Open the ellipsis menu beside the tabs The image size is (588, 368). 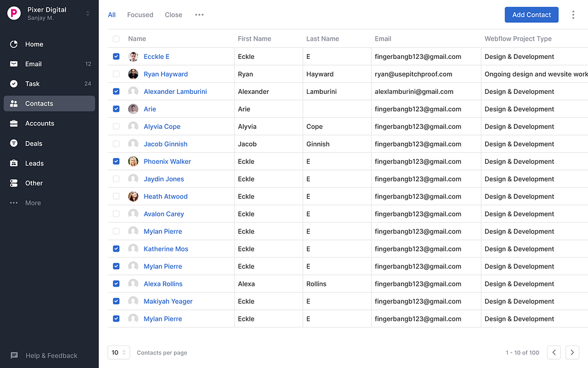coord(199,15)
